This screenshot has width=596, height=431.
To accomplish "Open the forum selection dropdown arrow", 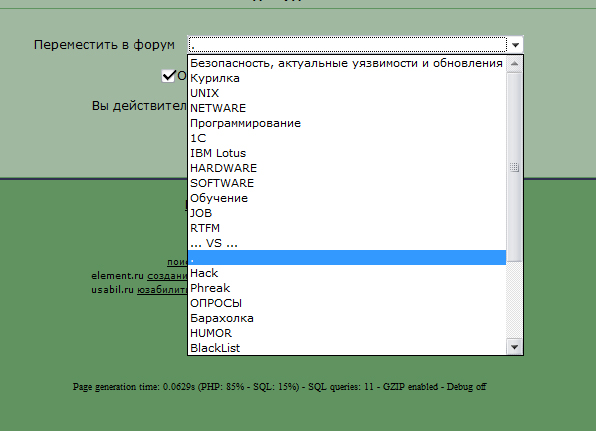I will click(515, 45).
